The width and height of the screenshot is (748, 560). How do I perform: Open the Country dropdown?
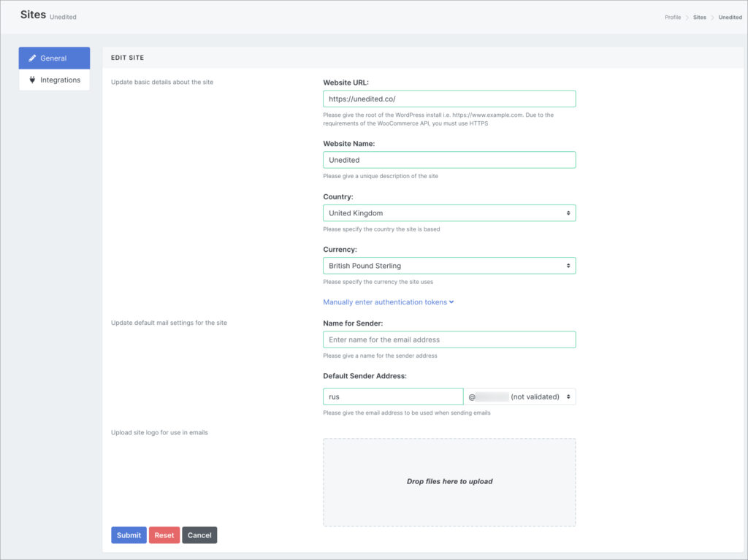click(449, 213)
